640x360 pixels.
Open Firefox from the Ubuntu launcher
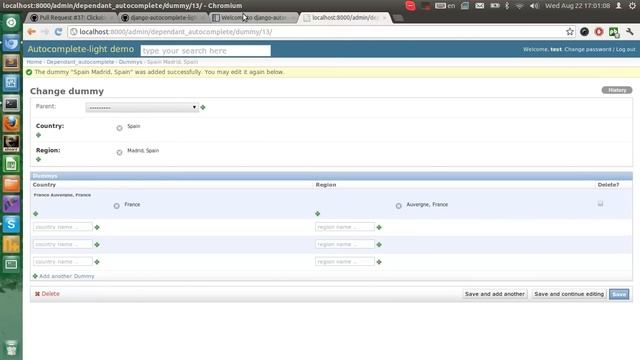pyautogui.click(x=11, y=123)
